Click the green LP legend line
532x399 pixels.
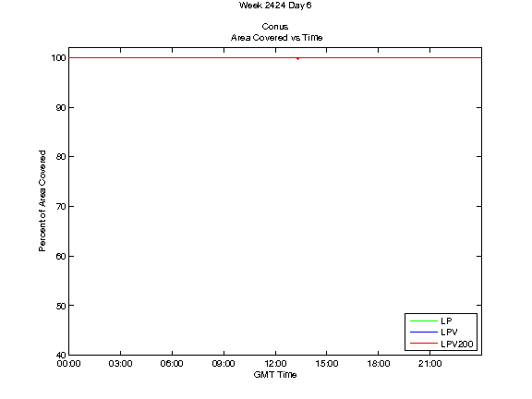[x=424, y=320]
